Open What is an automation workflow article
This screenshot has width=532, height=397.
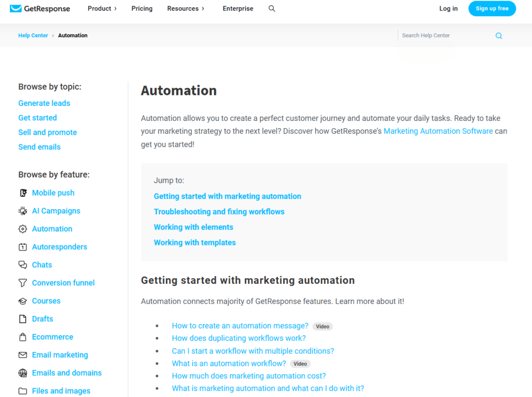coord(229,363)
